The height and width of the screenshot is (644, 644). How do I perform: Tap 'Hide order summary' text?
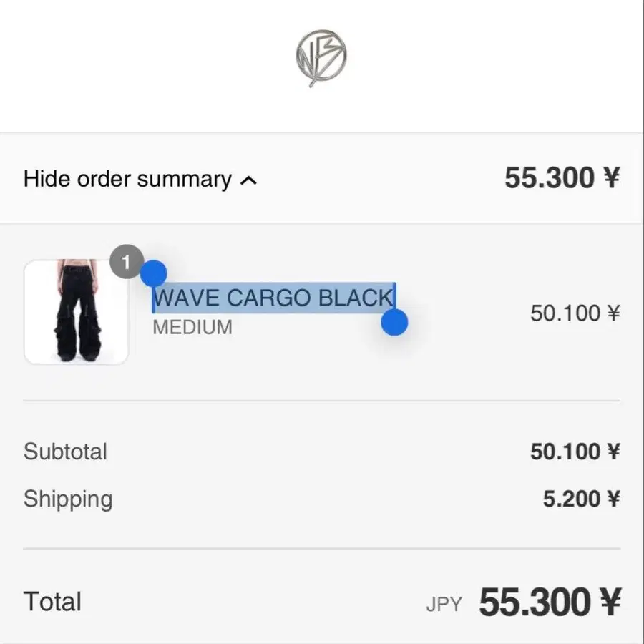click(127, 179)
